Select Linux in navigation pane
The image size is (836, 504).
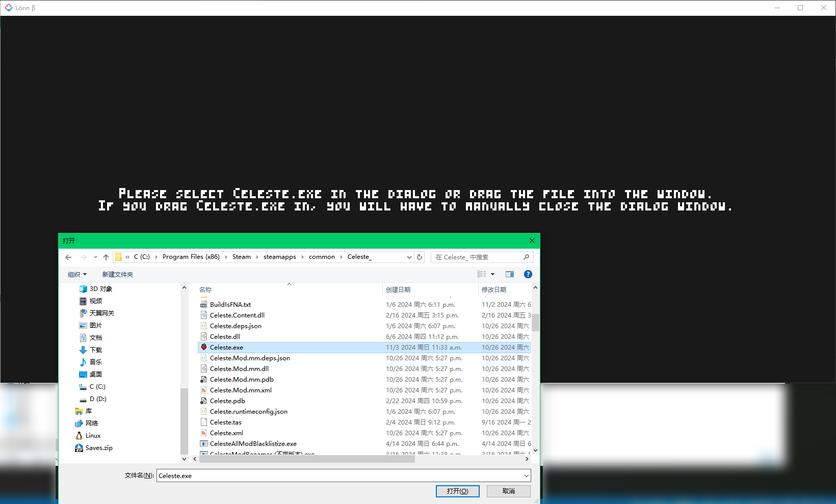coord(88,436)
